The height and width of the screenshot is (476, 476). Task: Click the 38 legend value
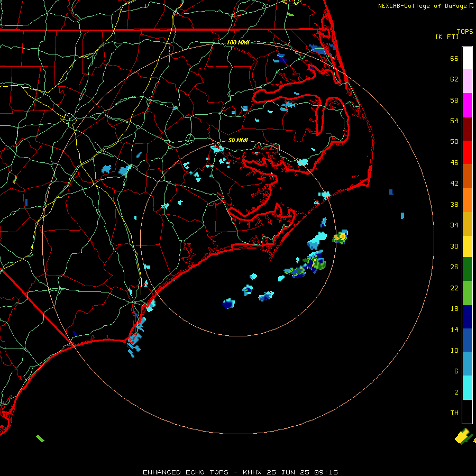[454, 204]
